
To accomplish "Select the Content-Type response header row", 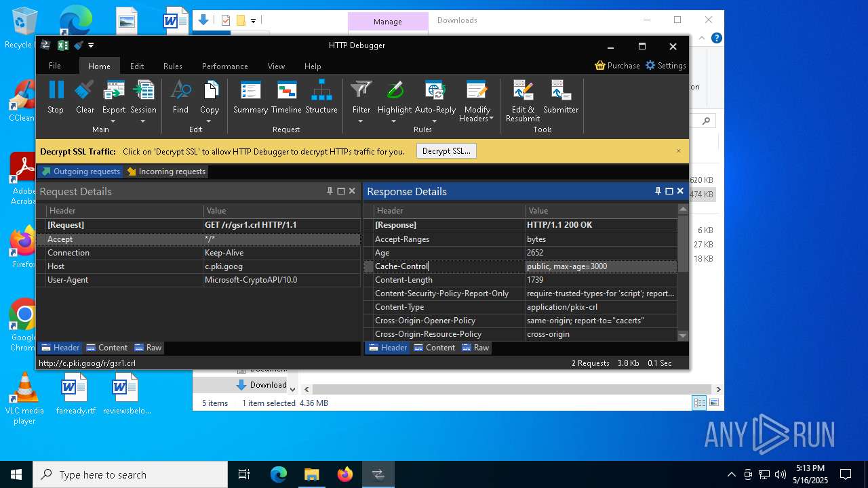I will coord(521,307).
